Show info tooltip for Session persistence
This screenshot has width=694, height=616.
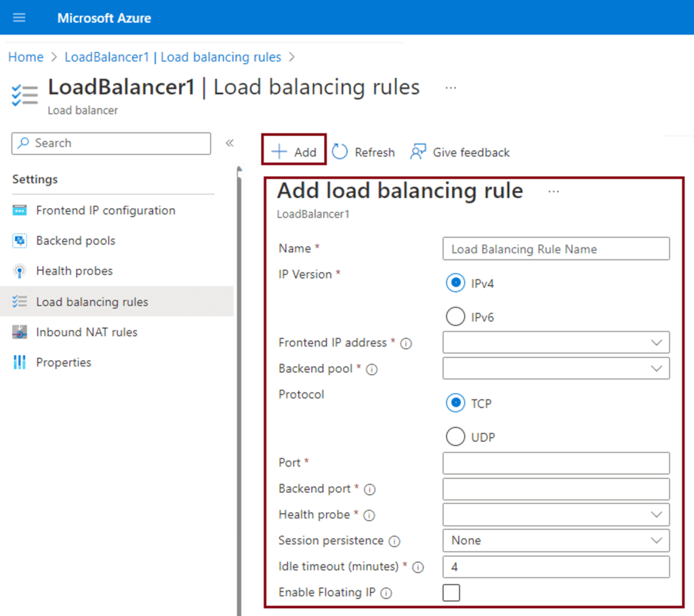[394, 541]
